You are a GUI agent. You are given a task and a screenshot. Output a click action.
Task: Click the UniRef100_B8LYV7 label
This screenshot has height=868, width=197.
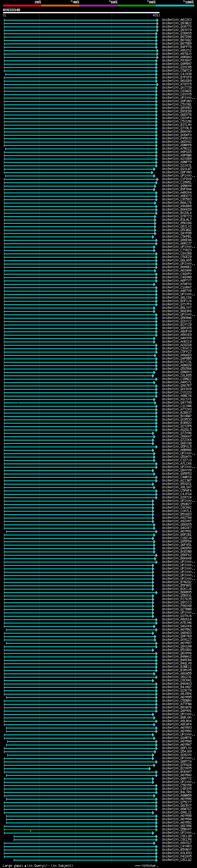click(177, 308)
